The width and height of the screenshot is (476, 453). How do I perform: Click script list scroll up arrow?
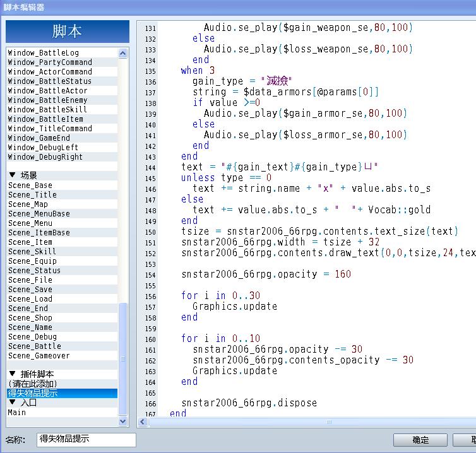(122, 54)
